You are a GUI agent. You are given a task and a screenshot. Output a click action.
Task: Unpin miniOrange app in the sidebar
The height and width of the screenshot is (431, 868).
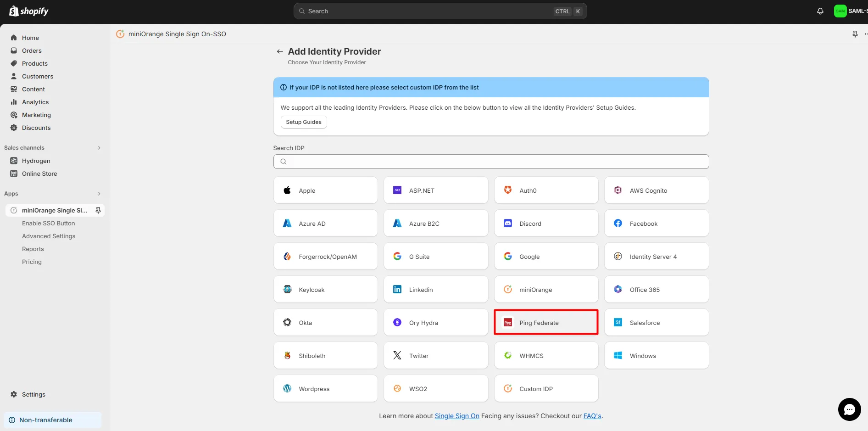98,210
